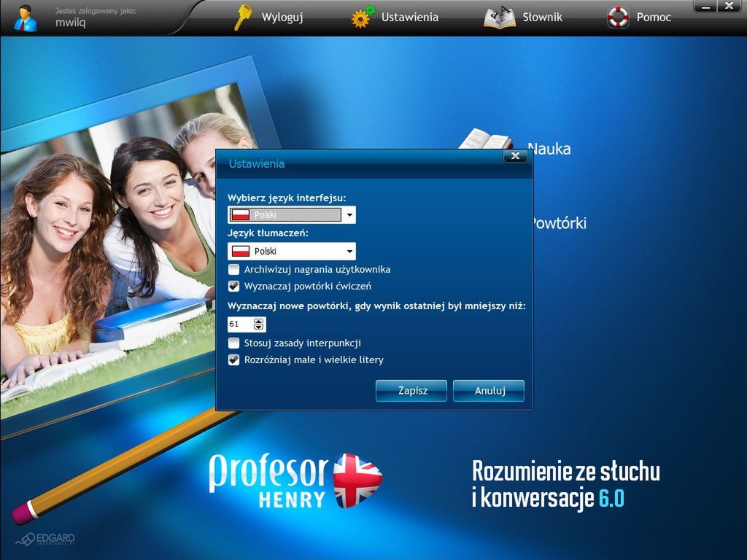Click the yellow key Wyloguj icon
Screen dimensions: 747x560
pos(243,17)
